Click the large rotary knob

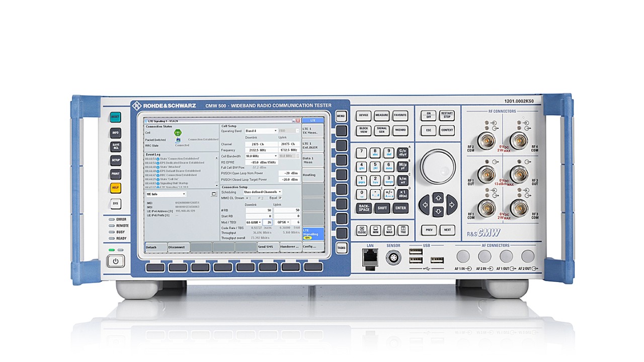(x=438, y=166)
